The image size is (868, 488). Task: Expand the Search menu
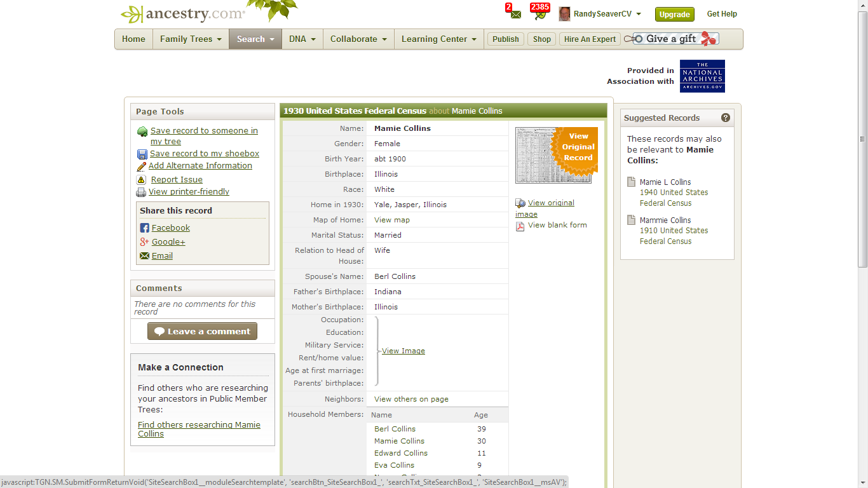tap(255, 39)
